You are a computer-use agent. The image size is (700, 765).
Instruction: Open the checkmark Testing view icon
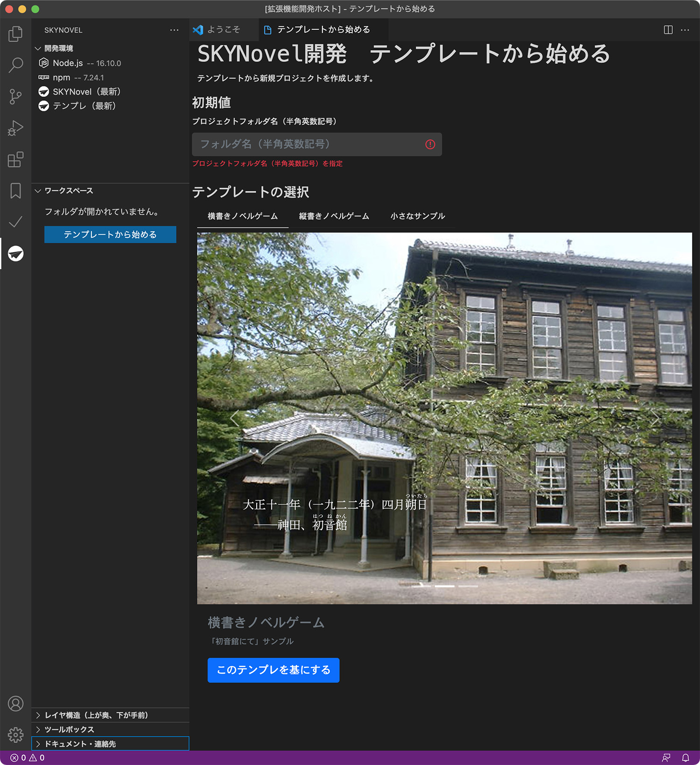pyautogui.click(x=15, y=222)
